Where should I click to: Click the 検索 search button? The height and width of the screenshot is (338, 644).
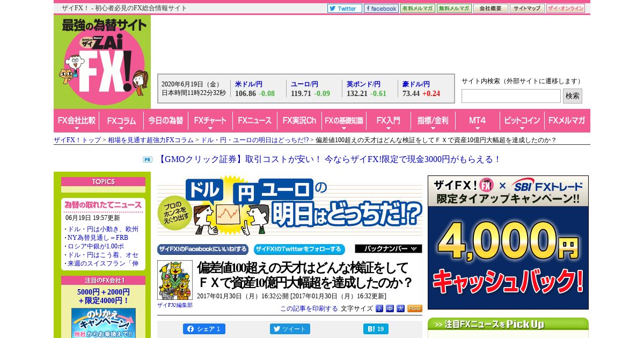tap(573, 96)
